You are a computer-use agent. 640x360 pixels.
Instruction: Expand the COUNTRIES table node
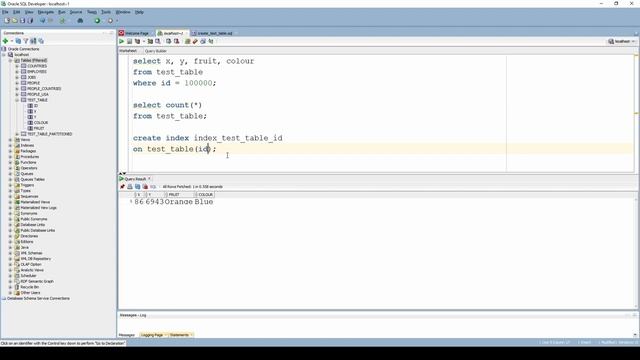tap(17, 66)
